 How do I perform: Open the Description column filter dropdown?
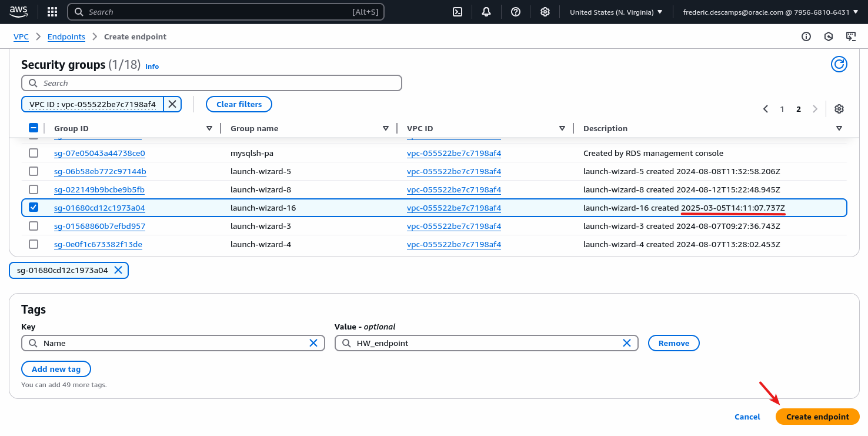click(839, 128)
